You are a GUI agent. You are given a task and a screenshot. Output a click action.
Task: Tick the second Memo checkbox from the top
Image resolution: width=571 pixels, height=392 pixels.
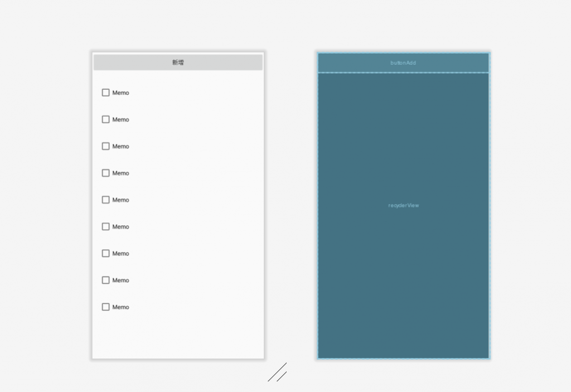pos(105,119)
